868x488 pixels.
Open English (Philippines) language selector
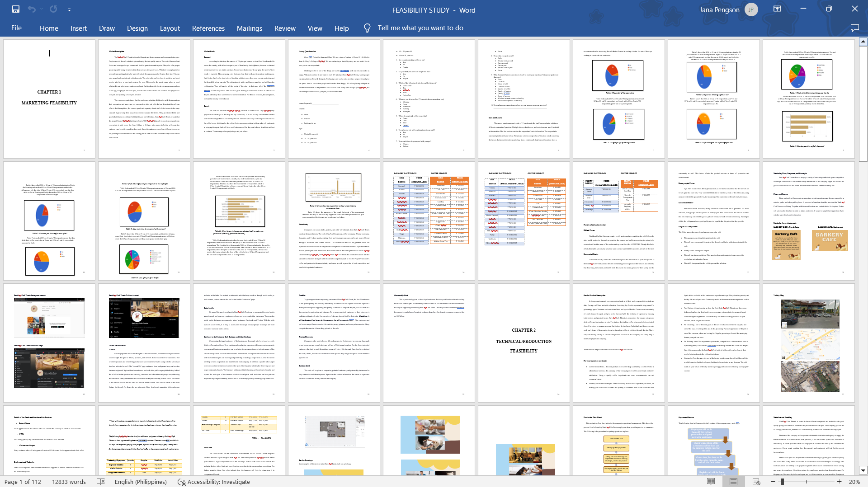(x=141, y=482)
